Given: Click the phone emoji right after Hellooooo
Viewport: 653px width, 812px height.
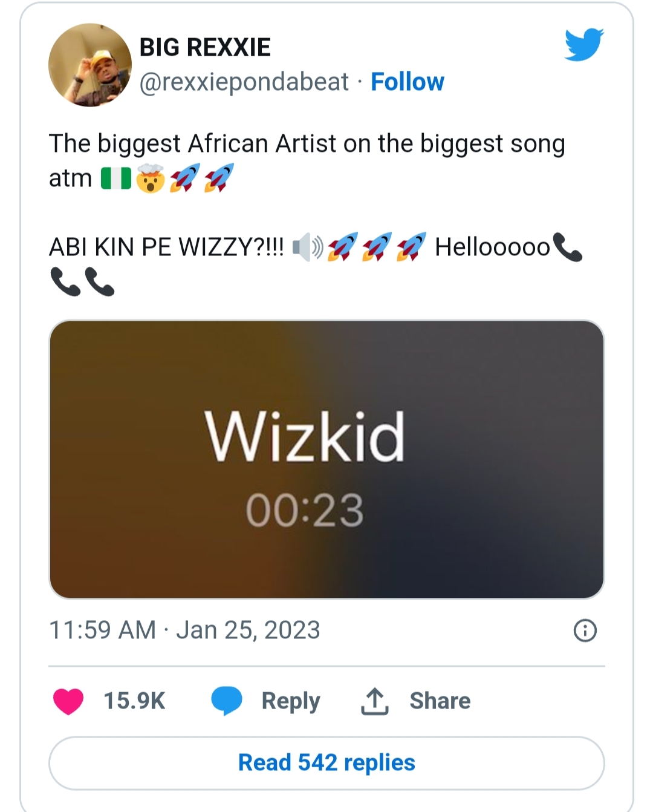Looking at the screenshot, I should 567,247.
